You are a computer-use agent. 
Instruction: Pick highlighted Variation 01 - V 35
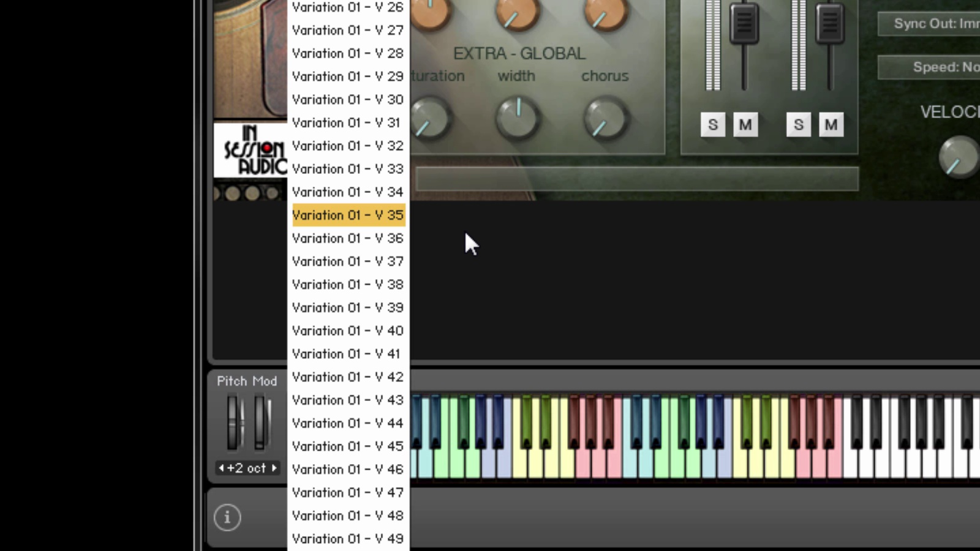pos(348,215)
